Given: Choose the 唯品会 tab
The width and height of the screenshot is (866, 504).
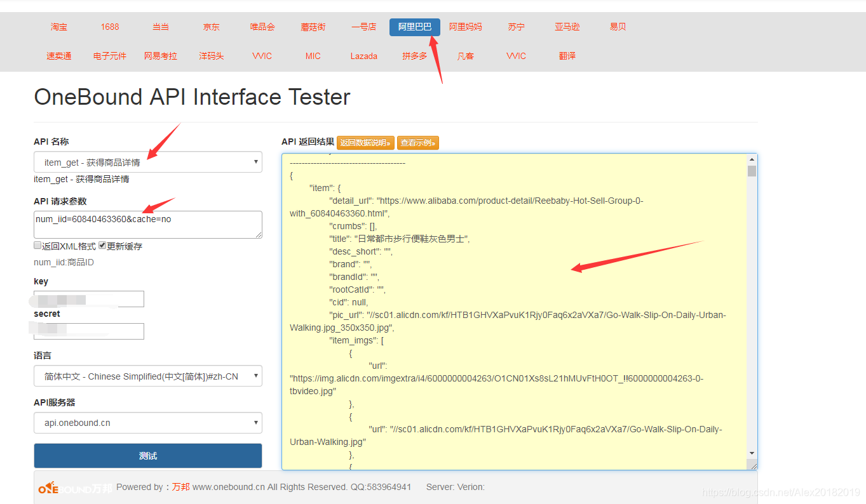Looking at the screenshot, I should tap(262, 27).
